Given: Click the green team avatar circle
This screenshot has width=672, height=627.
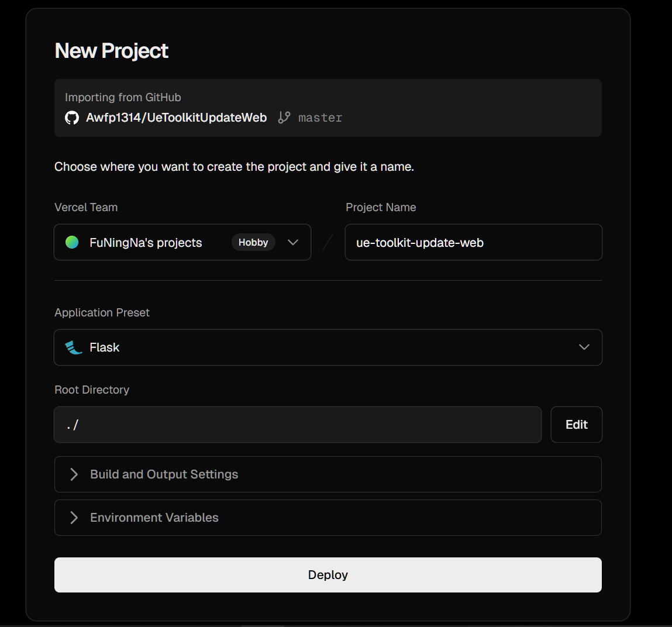Looking at the screenshot, I should [x=72, y=242].
